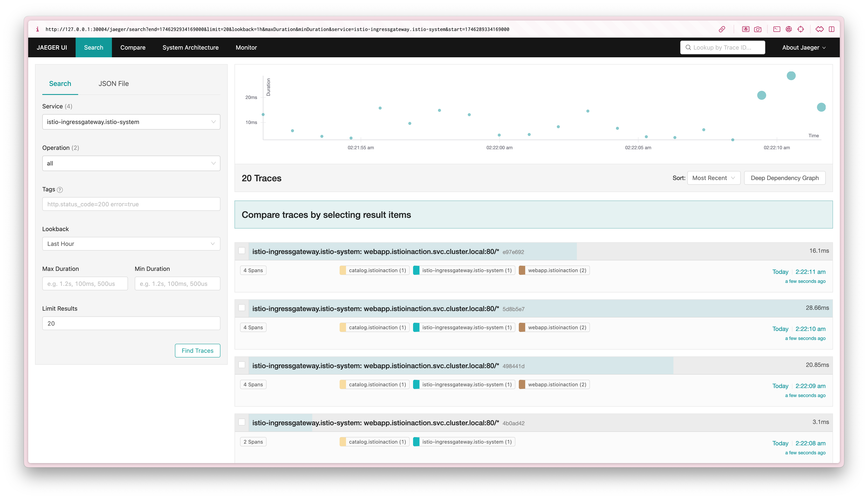Open the extensions puzzle icon
Screen dimensions: 868x499
819,29
